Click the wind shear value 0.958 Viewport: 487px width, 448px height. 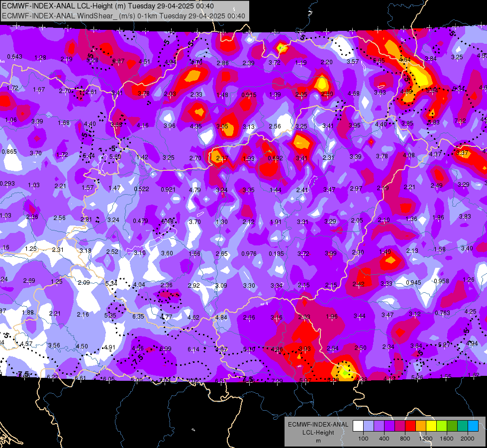(x=441, y=281)
